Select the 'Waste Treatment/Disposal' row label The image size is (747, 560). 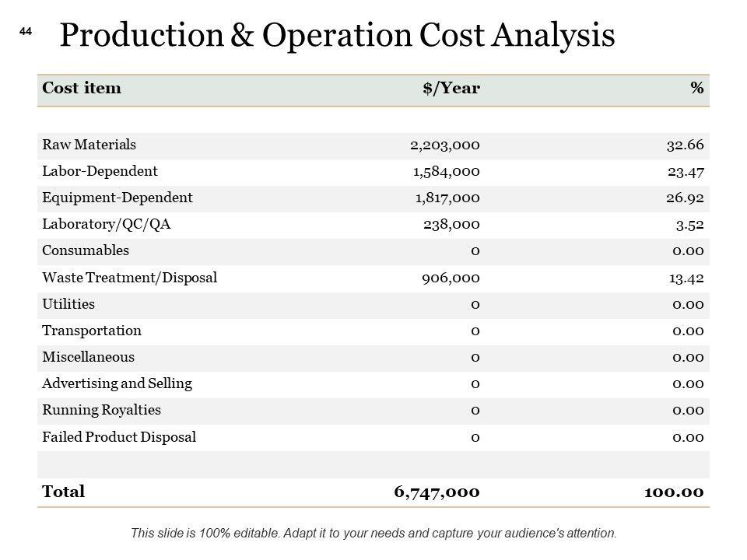pyautogui.click(x=129, y=277)
